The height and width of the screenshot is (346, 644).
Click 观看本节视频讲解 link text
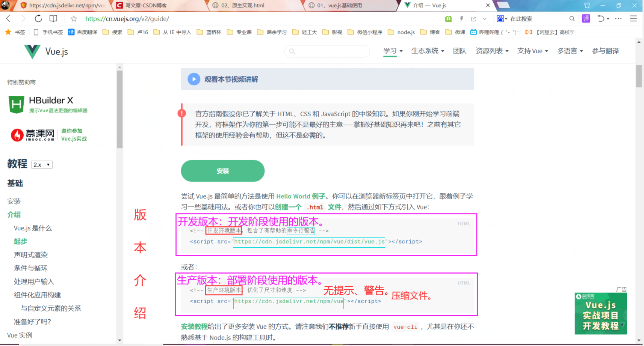tap(231, 79)
